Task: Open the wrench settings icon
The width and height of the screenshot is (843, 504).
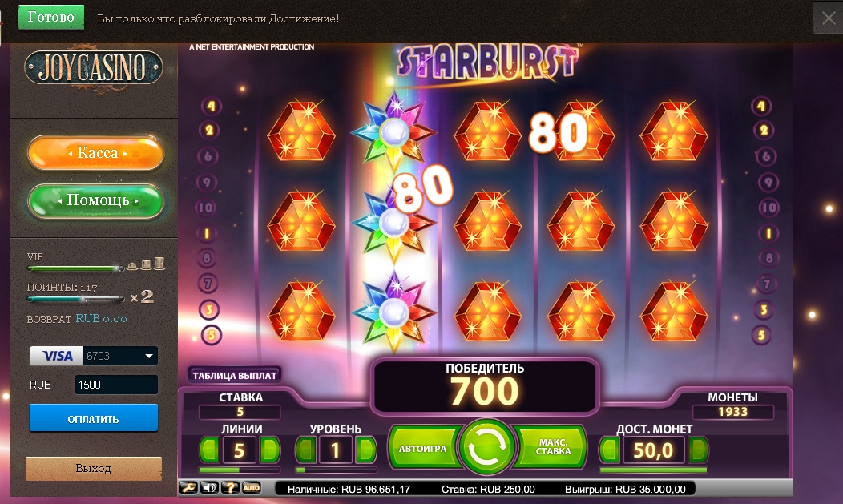Action: pos(188,488)
